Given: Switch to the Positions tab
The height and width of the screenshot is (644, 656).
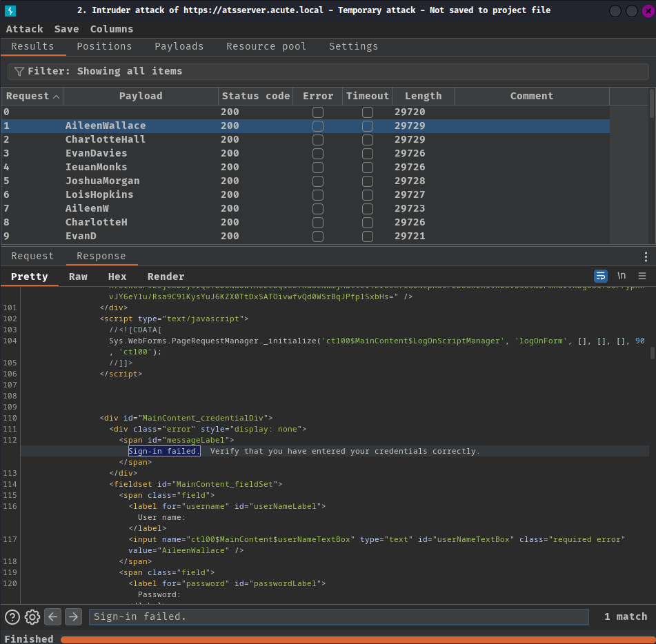Looking at the screenshot, I should pos(104,46).
